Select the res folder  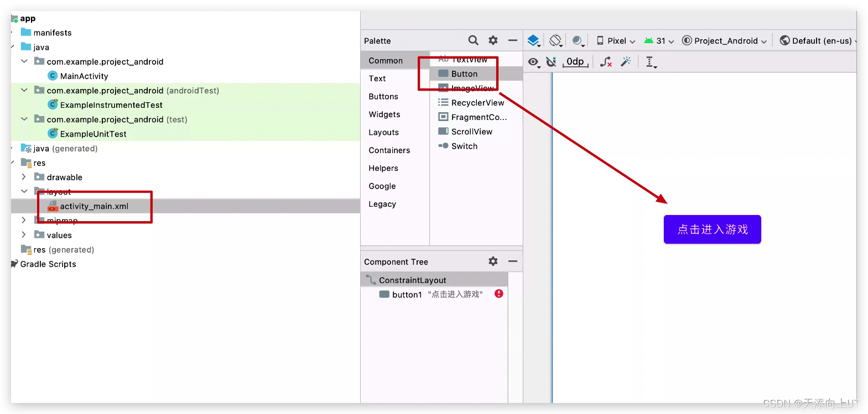point(33,163)
